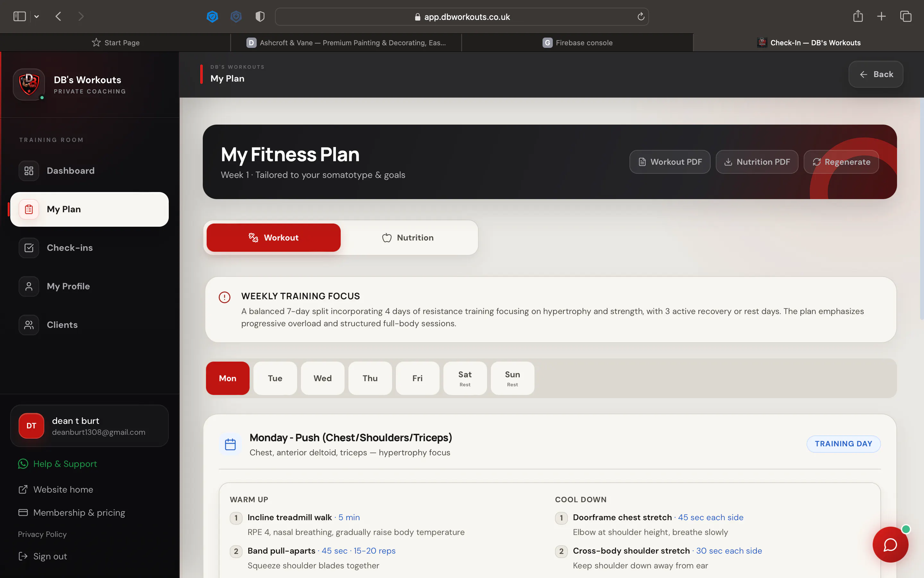The width and height of the screenshot is (924, 578).
Task: Click the My Plan clipboard icon
Action: [x=29, y=209]
